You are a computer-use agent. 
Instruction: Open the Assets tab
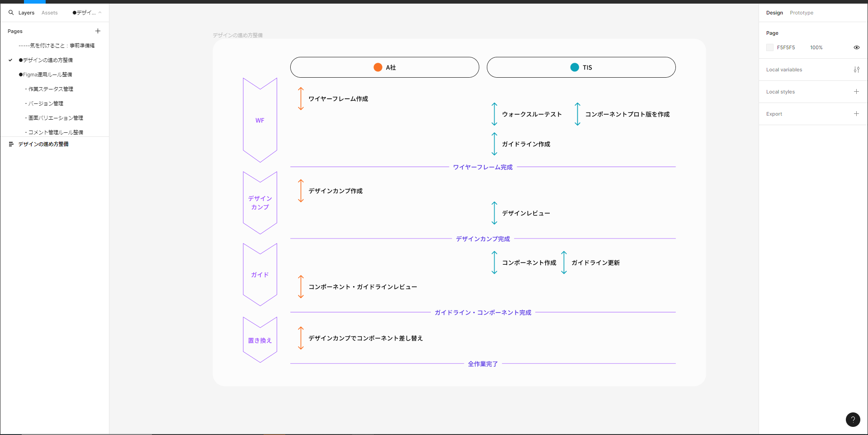(50, 13)
